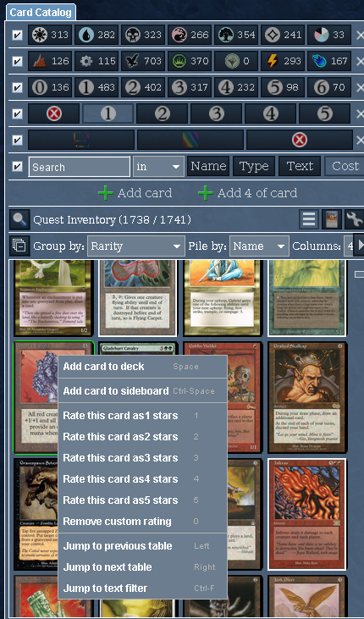Image resolution: width=364 pixels, height=619 pixels.
Task: Open the wrench view options icon
Action: tap(354, 219)
